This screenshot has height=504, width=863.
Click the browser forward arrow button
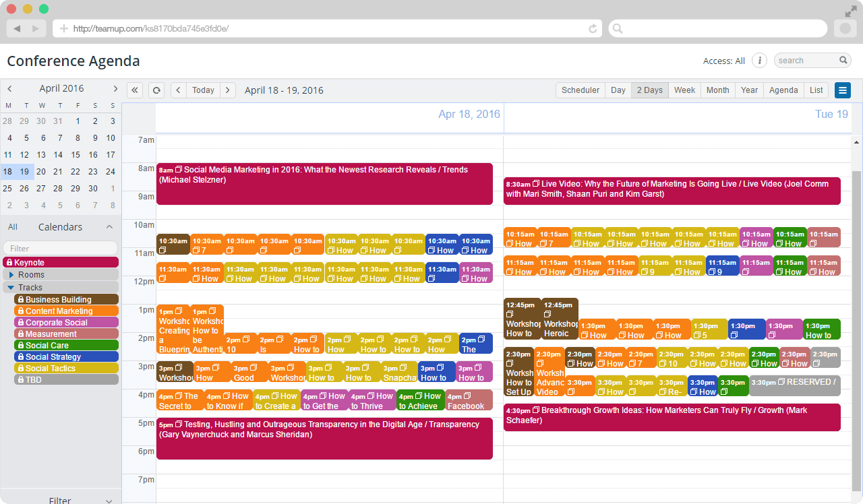pyautogui.click(x=36, y=28)
